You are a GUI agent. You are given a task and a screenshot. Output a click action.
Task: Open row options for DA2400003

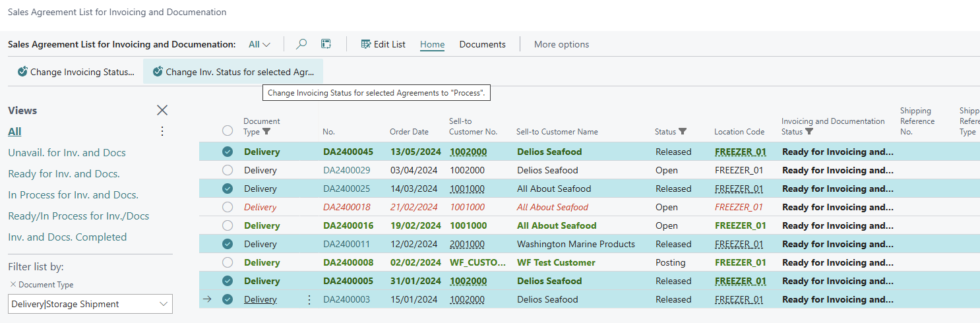tap(309, 299)
